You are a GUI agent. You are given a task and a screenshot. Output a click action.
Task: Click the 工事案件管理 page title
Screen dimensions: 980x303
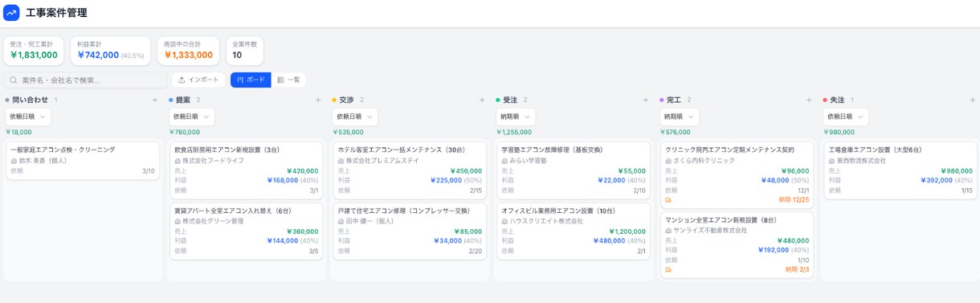click(56, 13)
